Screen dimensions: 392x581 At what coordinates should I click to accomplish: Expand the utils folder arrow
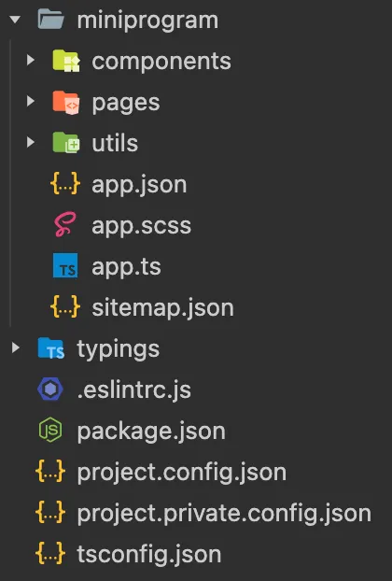click(x=31, y=142)
